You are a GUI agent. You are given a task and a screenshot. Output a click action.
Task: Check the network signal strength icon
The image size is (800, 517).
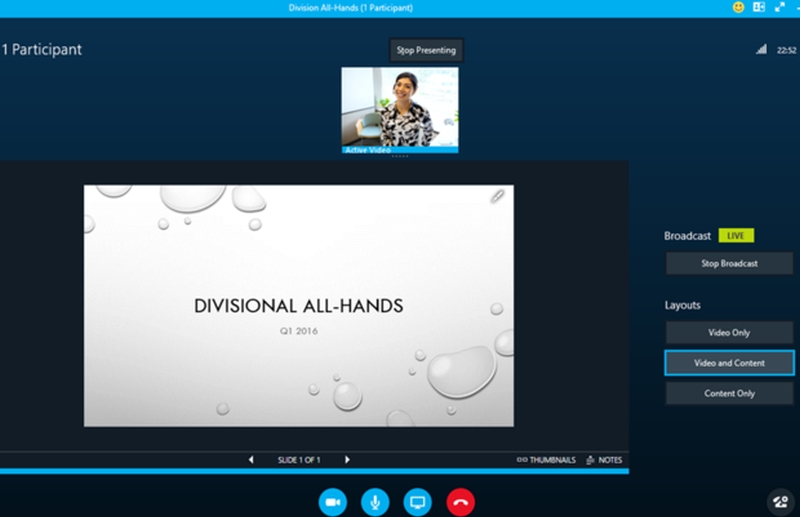[761, 49]
